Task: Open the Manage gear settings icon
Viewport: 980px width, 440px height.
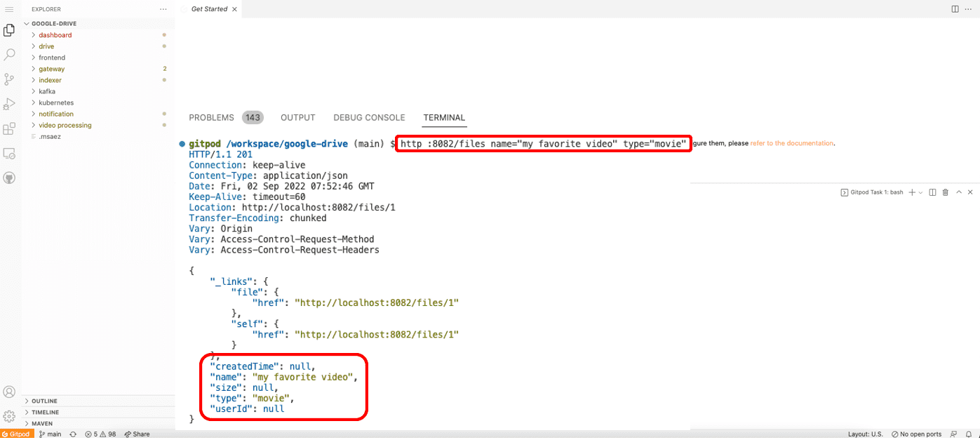Action: [x=9, y=416]
